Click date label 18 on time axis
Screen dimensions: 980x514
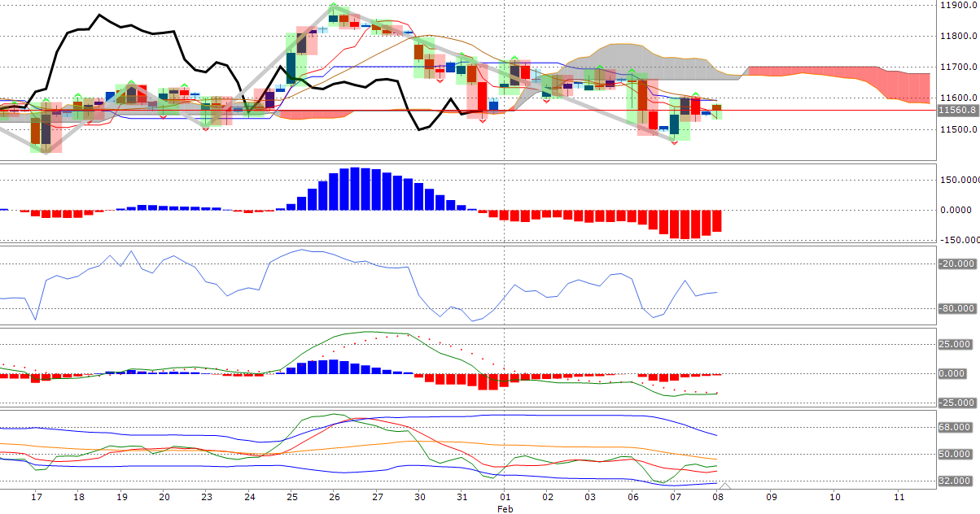[79, 496]
